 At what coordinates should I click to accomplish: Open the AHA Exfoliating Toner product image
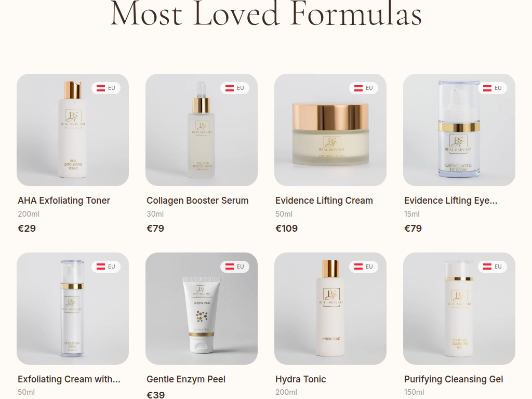click(x=73, y=129)
